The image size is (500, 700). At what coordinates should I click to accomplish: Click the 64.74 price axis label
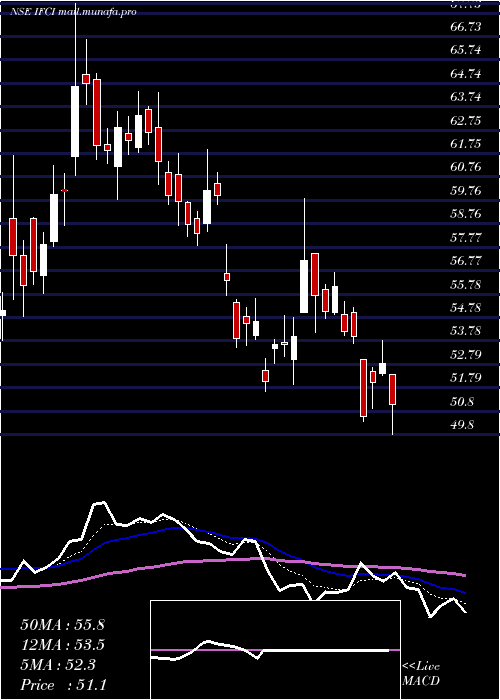click(x=466, y=74)
